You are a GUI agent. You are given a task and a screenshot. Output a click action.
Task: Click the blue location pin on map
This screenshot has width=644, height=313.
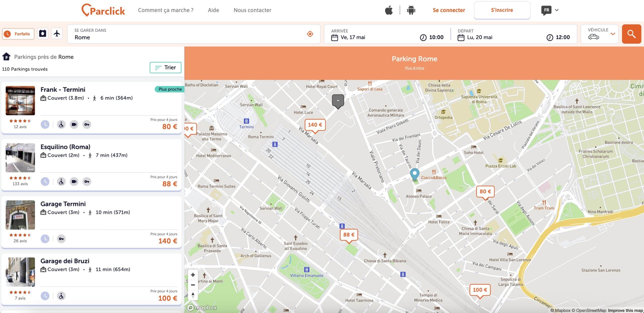tap(415, 174)
